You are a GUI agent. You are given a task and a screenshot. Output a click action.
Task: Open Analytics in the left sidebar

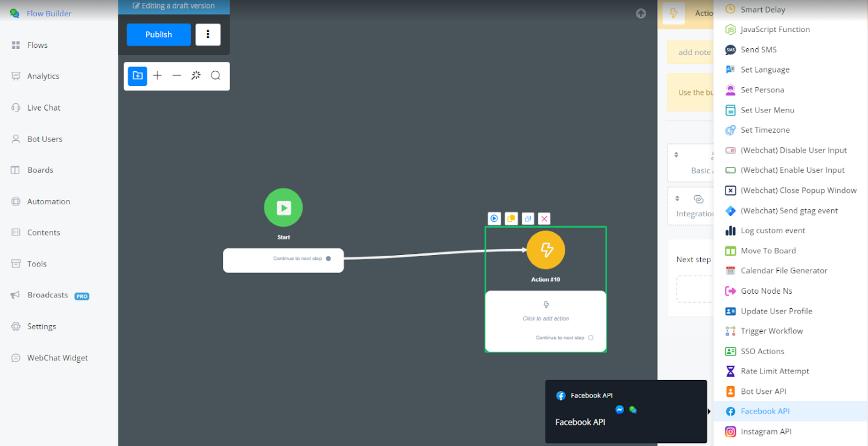click(43, 76)
